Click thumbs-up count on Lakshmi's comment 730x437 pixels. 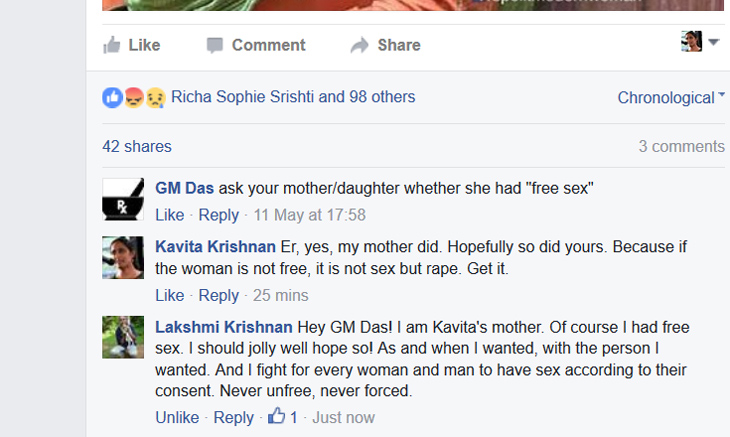click(283, 417)
